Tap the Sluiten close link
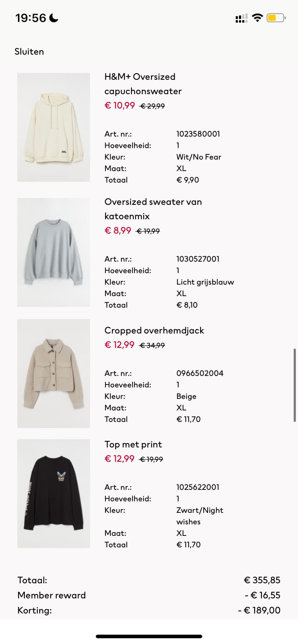 [x=29, y=52]
